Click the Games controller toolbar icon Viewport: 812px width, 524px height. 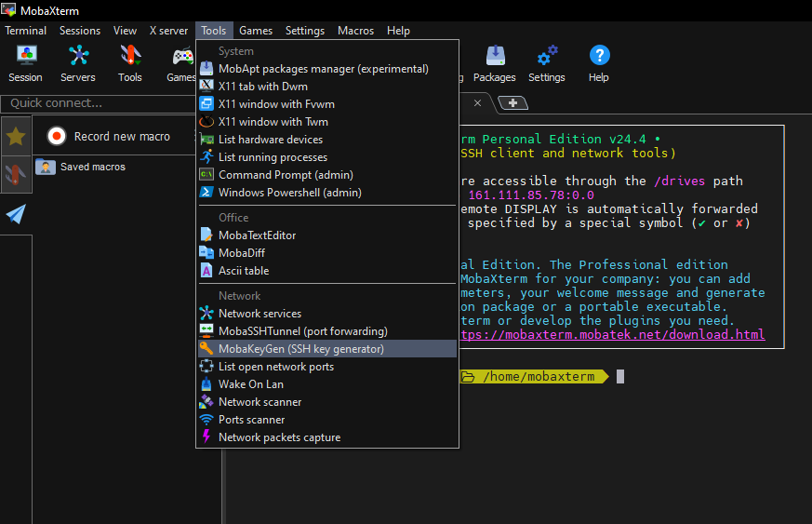(x=183, y=56)
